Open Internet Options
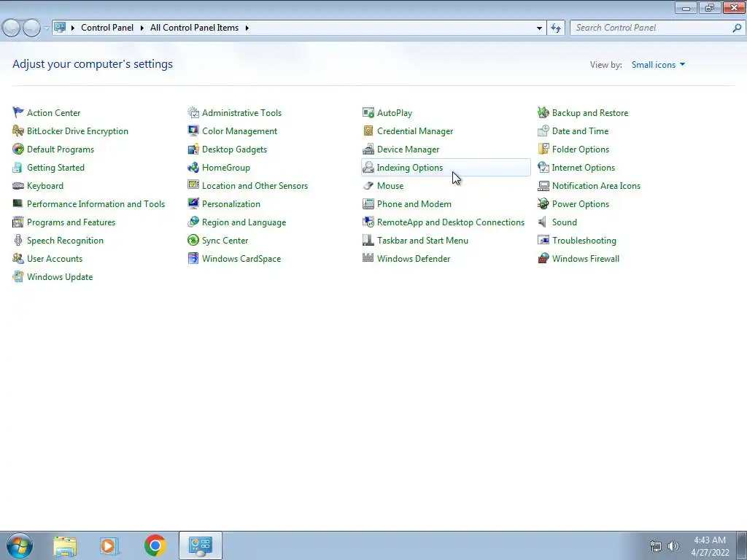747x560 pixels. point(583,168)
